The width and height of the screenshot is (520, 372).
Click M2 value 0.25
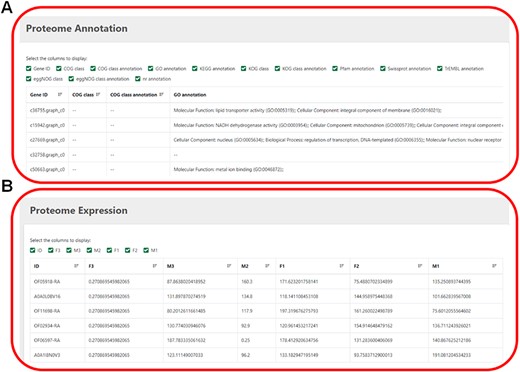click(x=245, y=340)
